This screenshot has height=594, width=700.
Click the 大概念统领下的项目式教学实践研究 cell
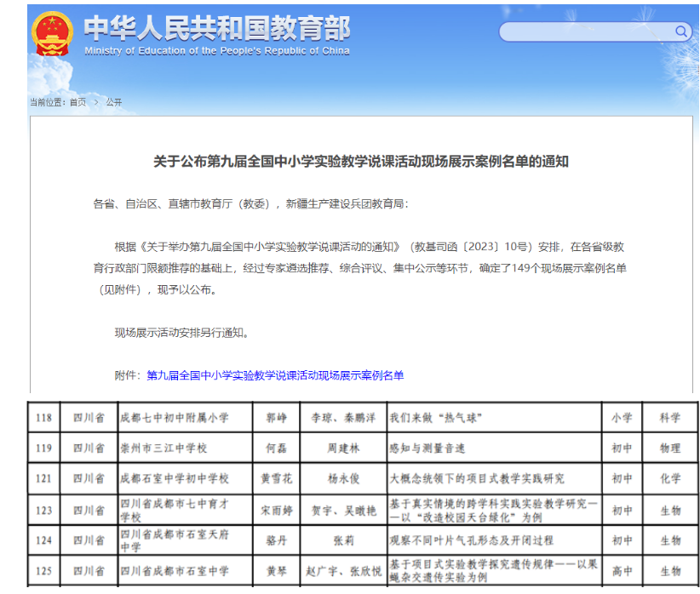(x=476, y=478)
